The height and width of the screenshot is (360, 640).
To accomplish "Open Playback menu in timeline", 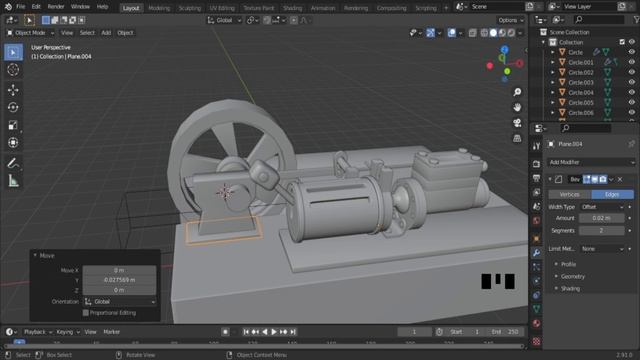I will point(38,332).
